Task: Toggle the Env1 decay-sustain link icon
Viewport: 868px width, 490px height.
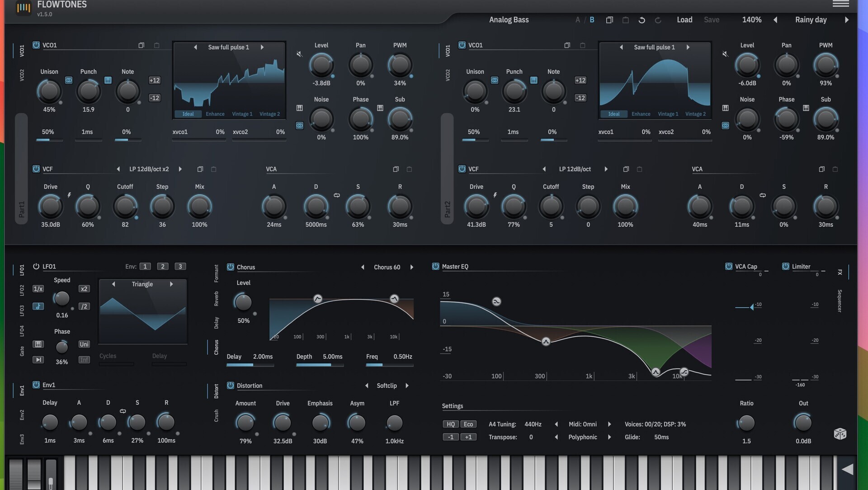Action: [x=123, y=411]
